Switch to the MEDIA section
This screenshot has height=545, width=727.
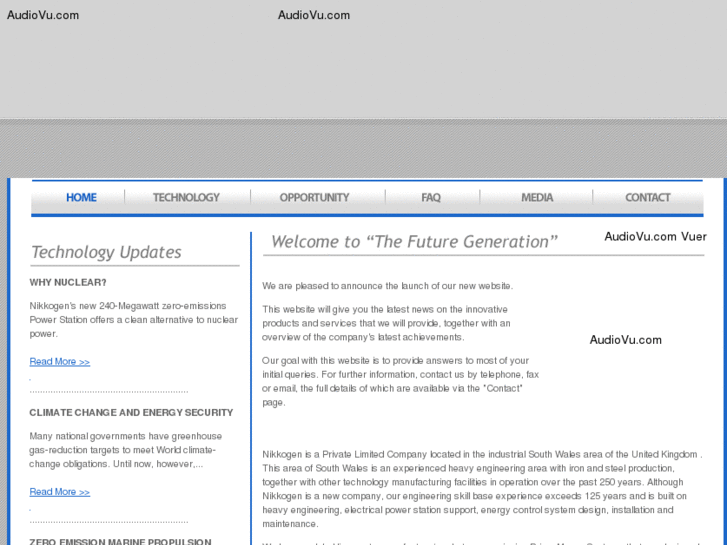pos(537,198)
